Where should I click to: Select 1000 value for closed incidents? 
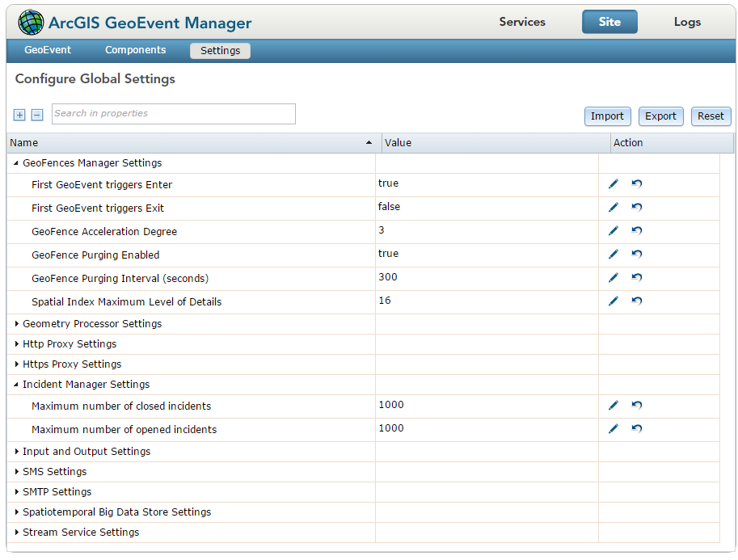click(x=391, y=405)
